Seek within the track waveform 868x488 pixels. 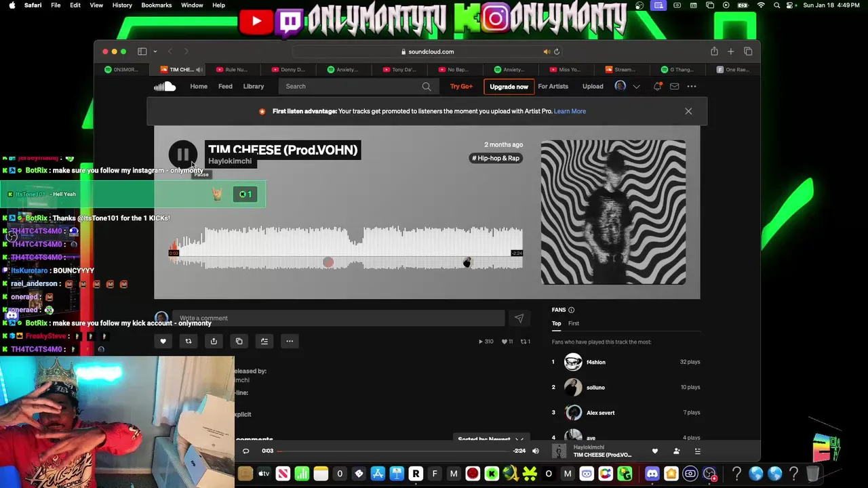coord(346,248)
